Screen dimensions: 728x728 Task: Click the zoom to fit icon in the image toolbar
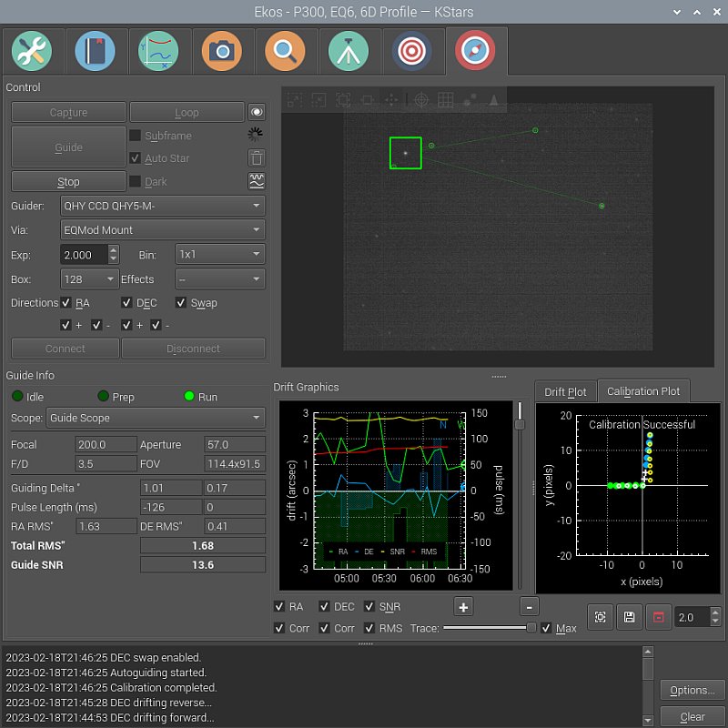point(368,99)
